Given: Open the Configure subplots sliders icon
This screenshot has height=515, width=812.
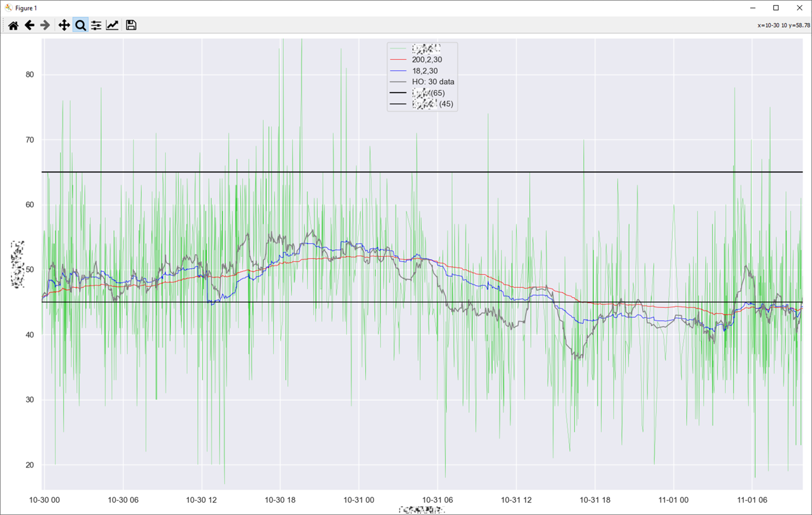Looking at the screenshot, I should tap(96, 25).
